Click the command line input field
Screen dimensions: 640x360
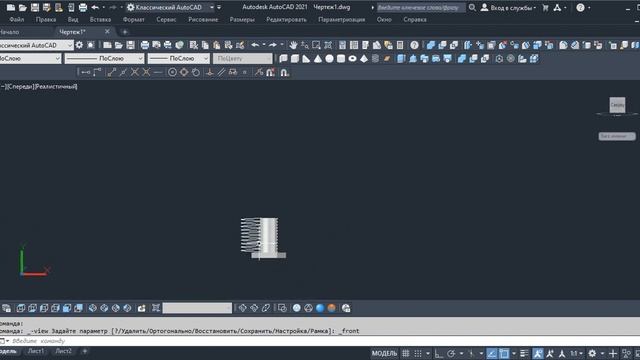(x=320, y=341)
